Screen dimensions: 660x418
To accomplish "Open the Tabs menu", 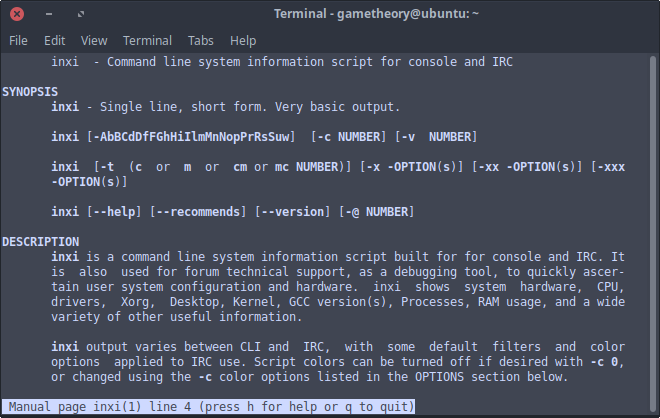I will tap(200, 41).
